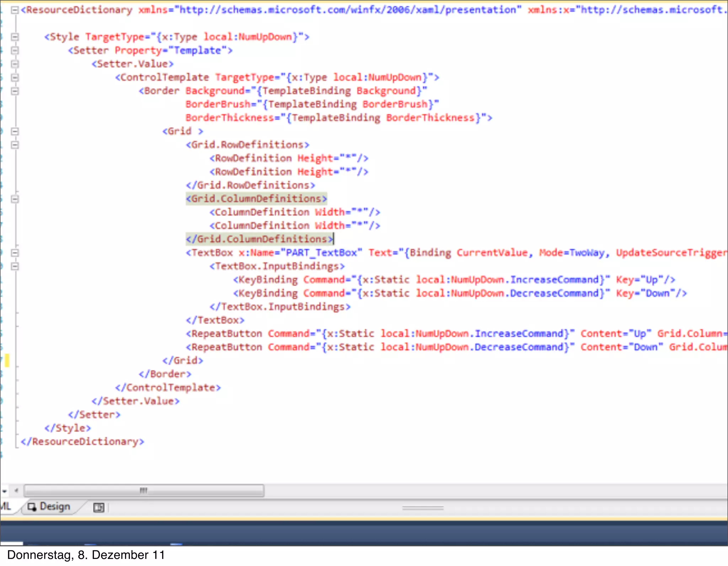Collapse Grid.RowDefinitions section
Screen dimensions: 728x566
15,145
